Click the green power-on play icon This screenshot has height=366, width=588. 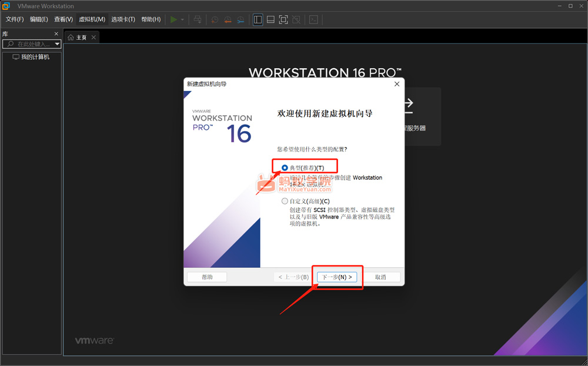point(173,19)
